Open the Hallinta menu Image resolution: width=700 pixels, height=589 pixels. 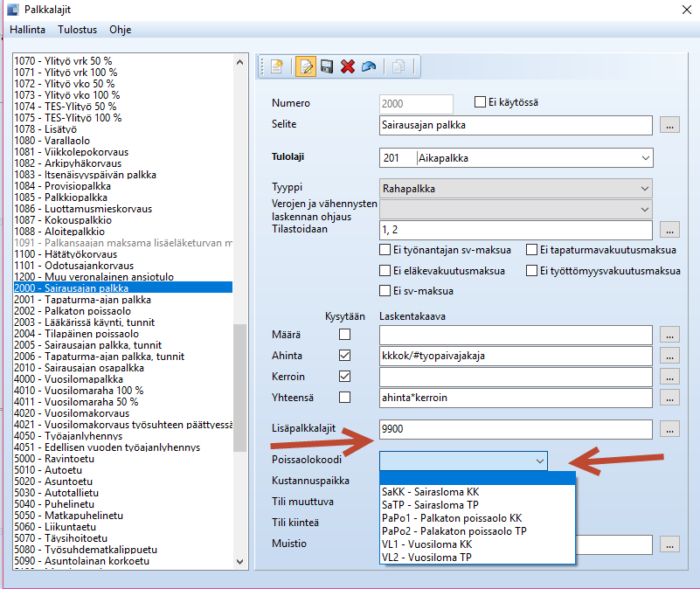[28, 30]
